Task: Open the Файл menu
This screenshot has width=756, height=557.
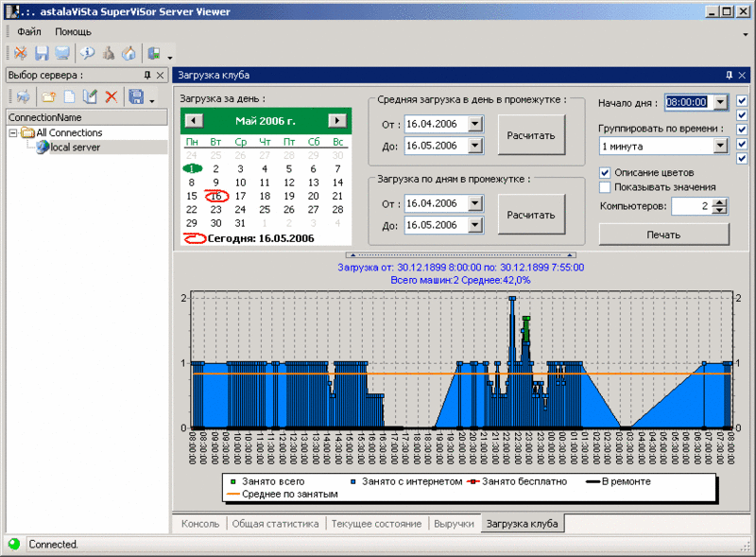Action: click(x=29, y=32)
